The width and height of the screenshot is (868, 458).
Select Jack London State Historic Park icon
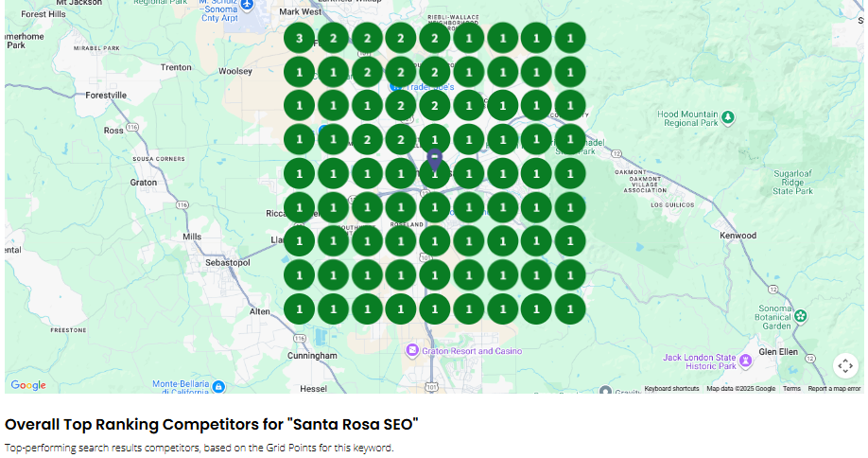(746, 361)
